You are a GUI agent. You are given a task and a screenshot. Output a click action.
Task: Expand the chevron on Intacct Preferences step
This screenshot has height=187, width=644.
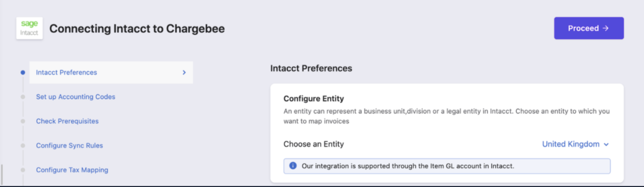point(184,73)
